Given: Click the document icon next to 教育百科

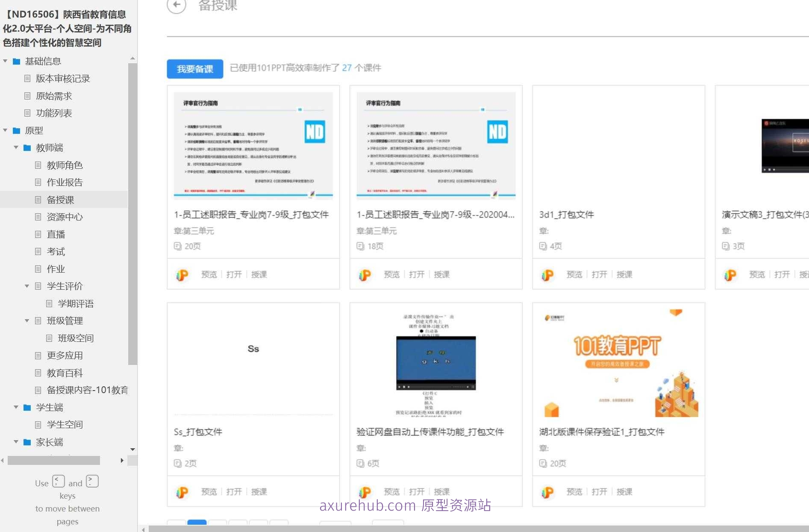Looking at the screenshot, I should (38, 373).
